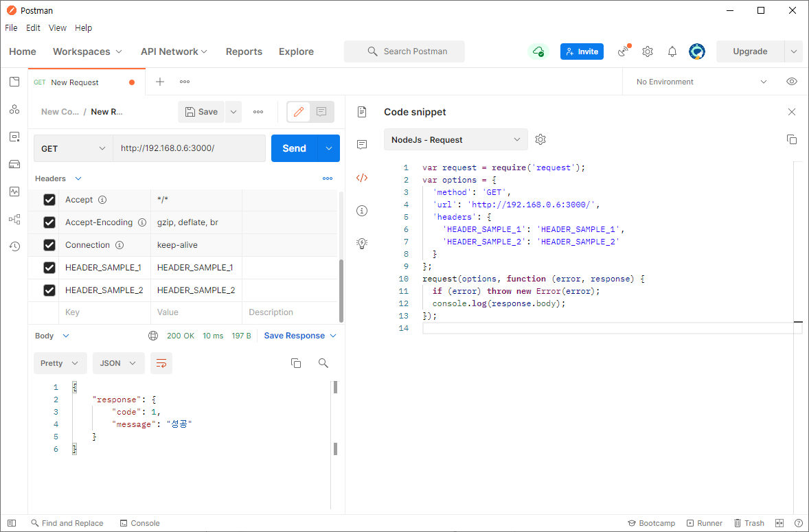Focus the Search Postman field
The height and width of the screenshot is (532, 809).
click(x=404, y=51)
